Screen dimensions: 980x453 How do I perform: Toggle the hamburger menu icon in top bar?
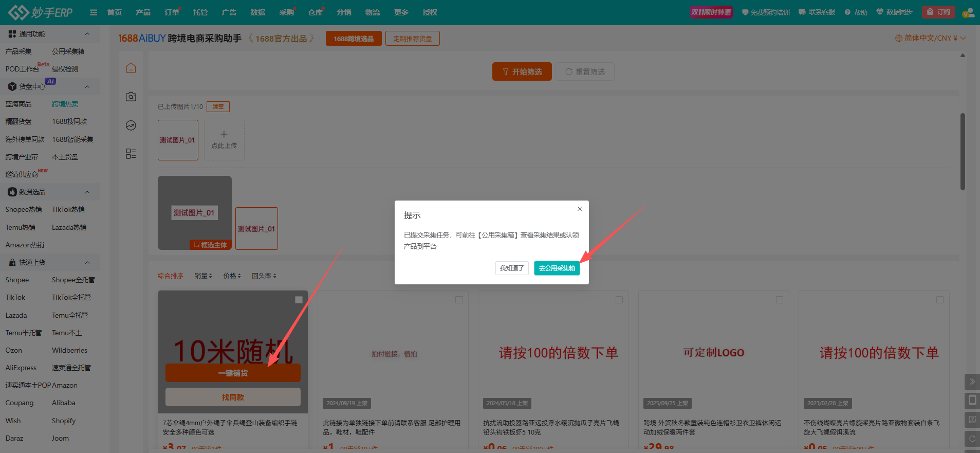[94, 12]
